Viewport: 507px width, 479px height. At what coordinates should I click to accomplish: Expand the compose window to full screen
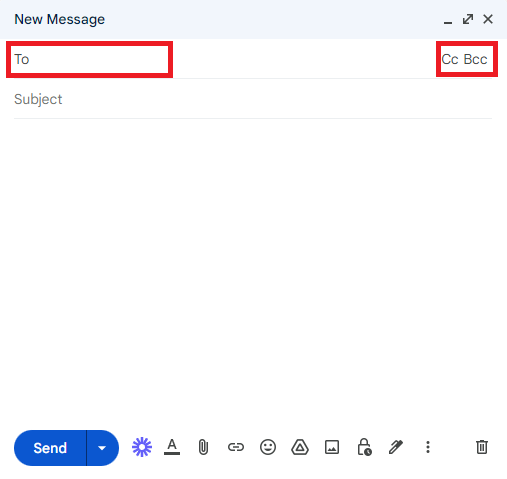point(468,19)
